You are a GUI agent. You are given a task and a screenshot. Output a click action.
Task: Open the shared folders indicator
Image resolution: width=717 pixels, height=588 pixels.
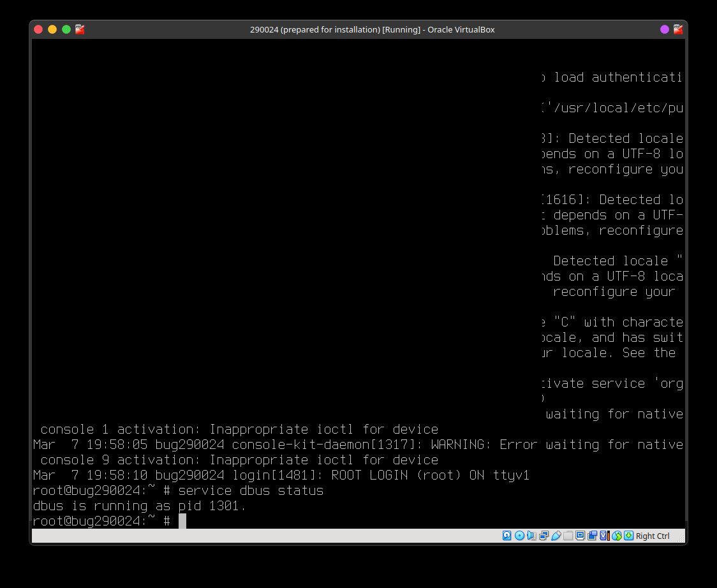pyautogui.click(x=568, y=536)
